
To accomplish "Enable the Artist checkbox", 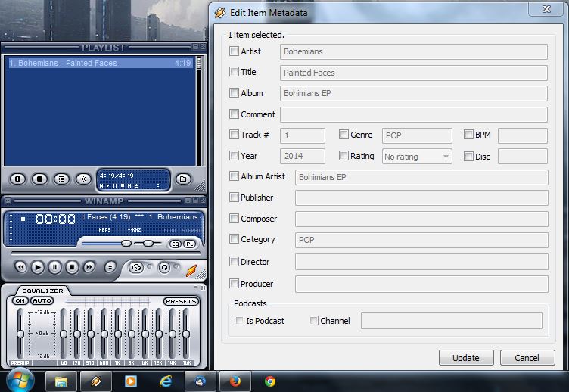I will pos(234,51).
